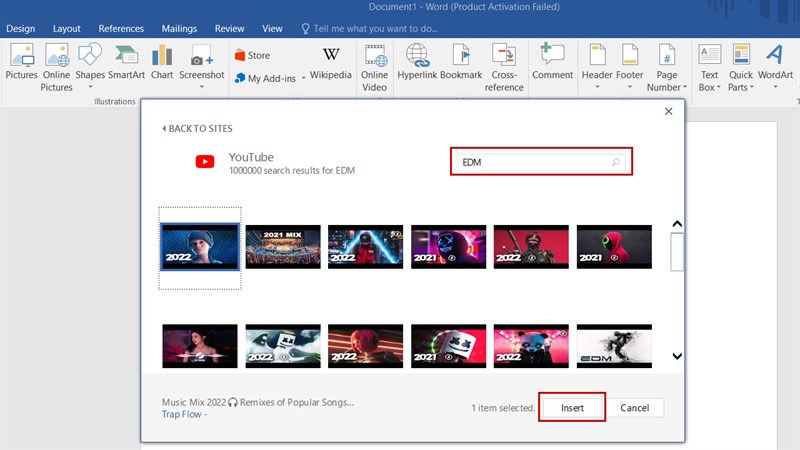Open the Screenshot tool
This screenshot has width=800, height=450.
(x=202, y=66)
